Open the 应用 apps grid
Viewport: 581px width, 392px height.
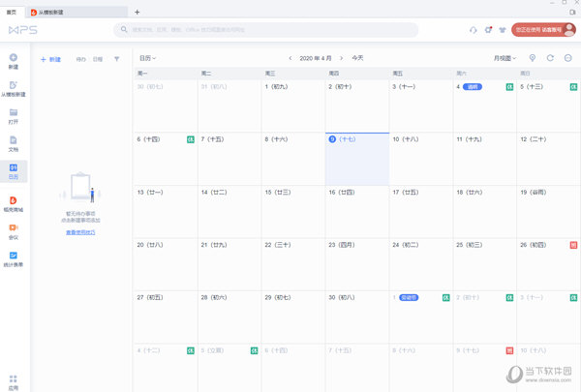tap(14, 381)
